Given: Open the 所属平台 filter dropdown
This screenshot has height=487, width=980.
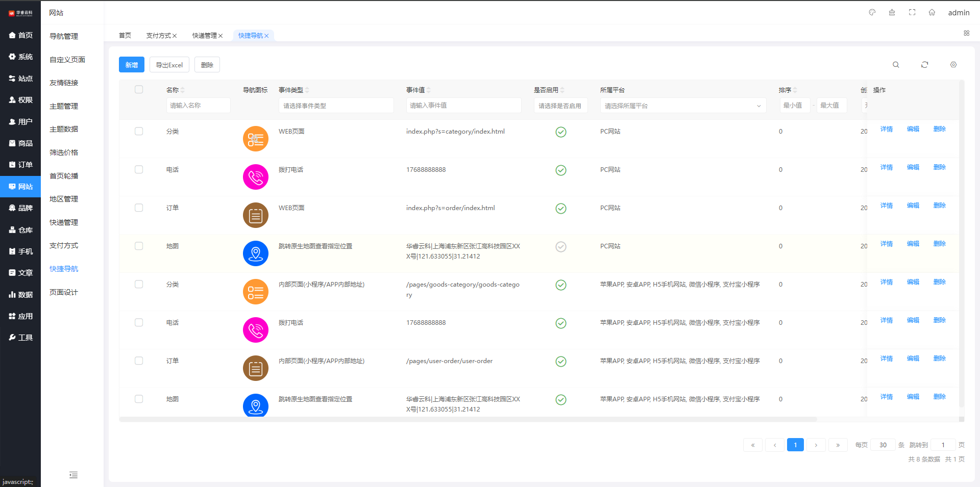Looking at the screenshot, I should pos(682,106).
